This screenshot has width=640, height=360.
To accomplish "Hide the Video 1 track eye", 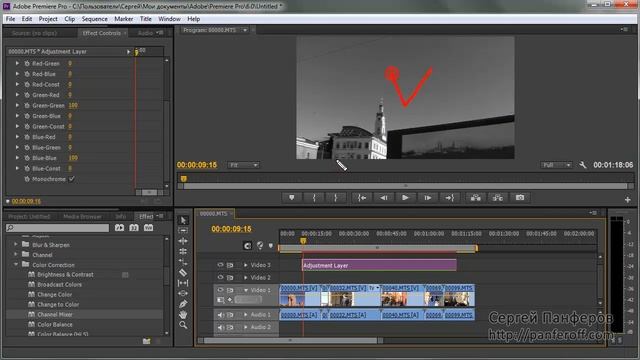I will click(x=220, y=290).
